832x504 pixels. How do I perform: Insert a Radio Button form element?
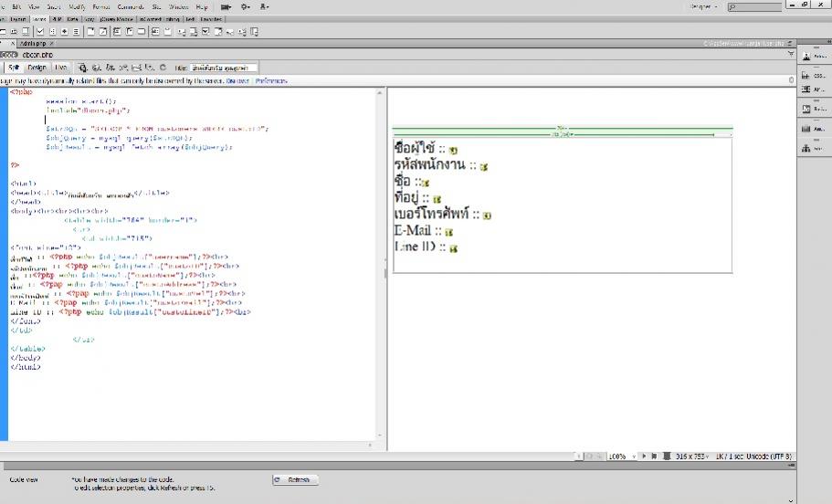pos(64,32)
